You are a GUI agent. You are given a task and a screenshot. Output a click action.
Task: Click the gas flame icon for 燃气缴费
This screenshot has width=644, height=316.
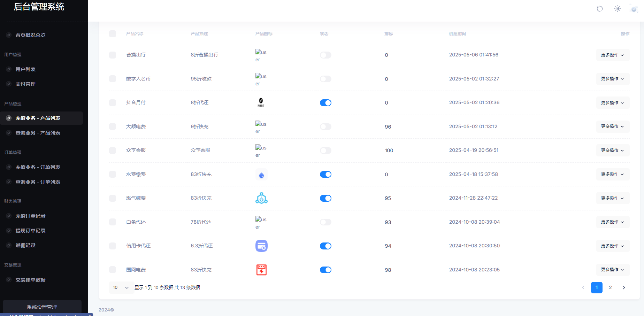(261, 198)
